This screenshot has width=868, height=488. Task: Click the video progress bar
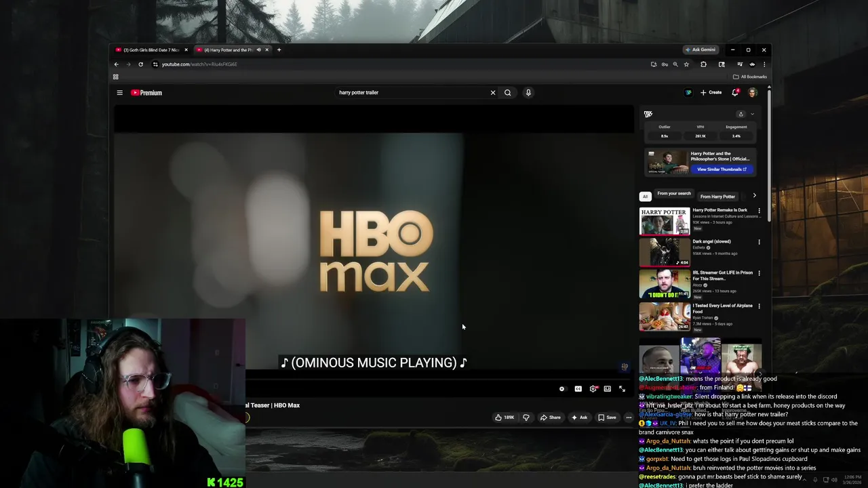pos(439,380)
